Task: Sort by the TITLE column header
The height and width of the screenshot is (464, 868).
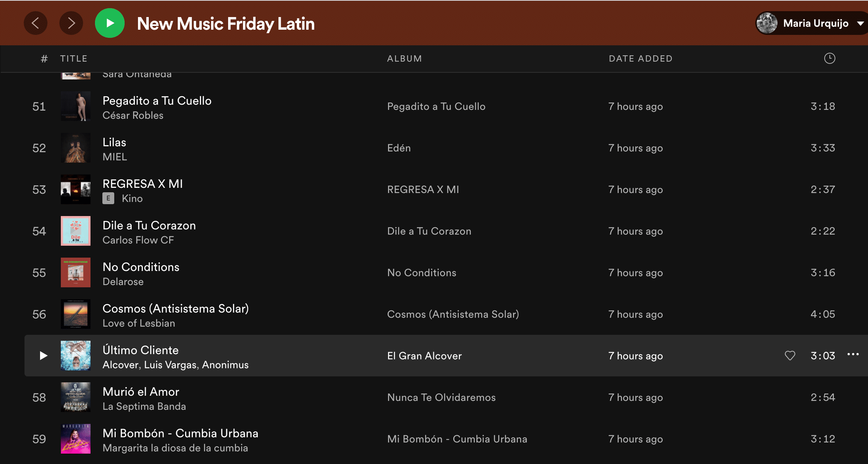Action: click(x=74, y=59)
